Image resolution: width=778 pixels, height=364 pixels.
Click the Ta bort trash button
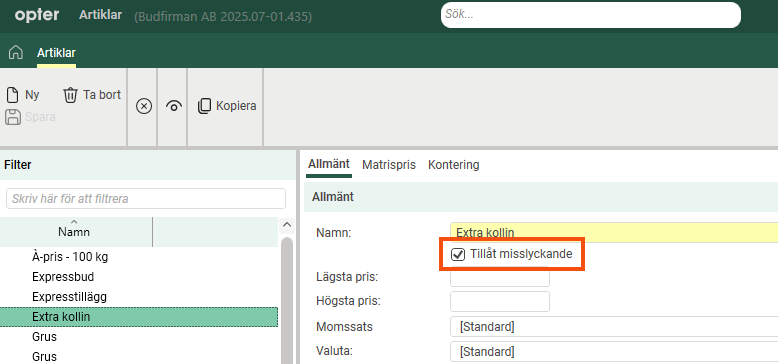click(x=92, y=95)
